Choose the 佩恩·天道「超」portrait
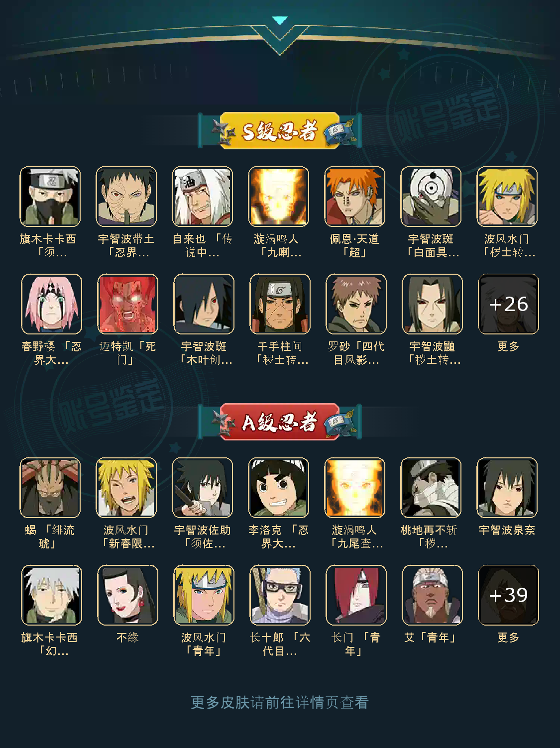This screenshot has width=560, height=748. pos(354,197)
